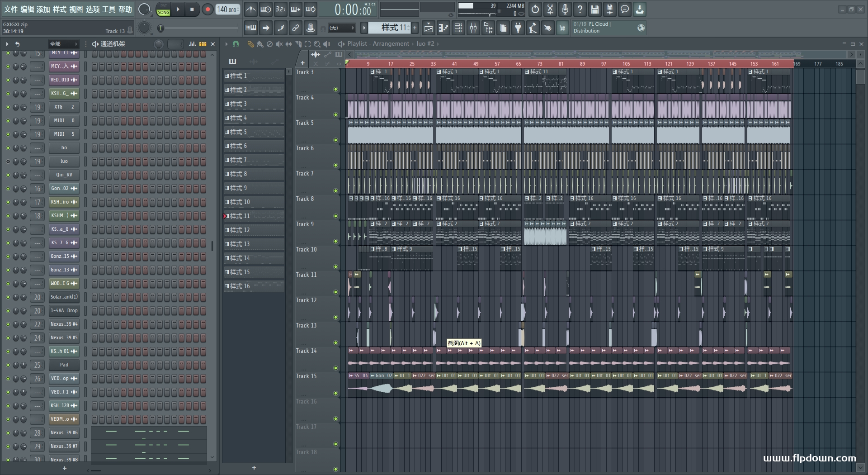This screenshot has height=475, width=868.
Task: Open the Playlist options menu arrow
Action: point(226,44)
